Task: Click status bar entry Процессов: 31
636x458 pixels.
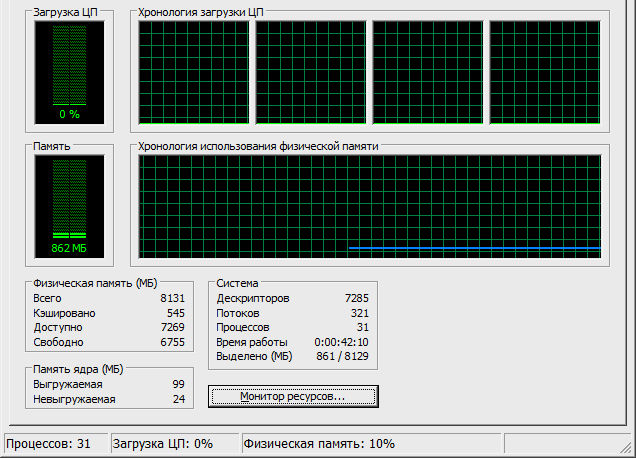Action: (x=48, y=443)
